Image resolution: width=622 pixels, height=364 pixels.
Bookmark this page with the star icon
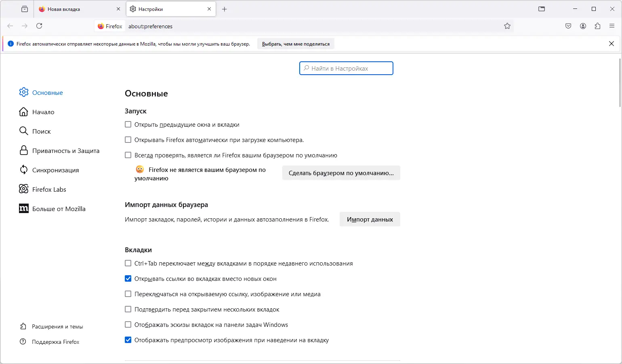click(x=507, y=26)
